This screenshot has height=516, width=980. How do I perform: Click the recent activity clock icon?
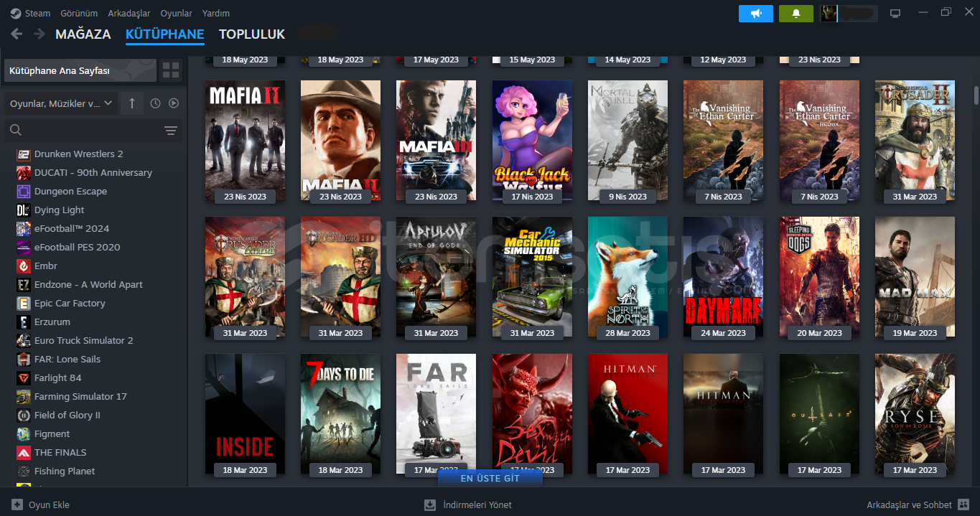pyautogui.click(x=155, y=103)
